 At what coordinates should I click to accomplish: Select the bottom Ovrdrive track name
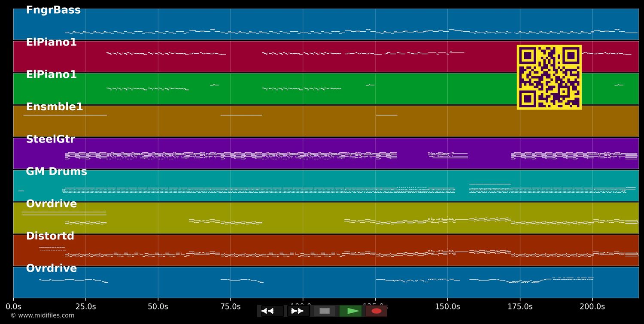51,268
